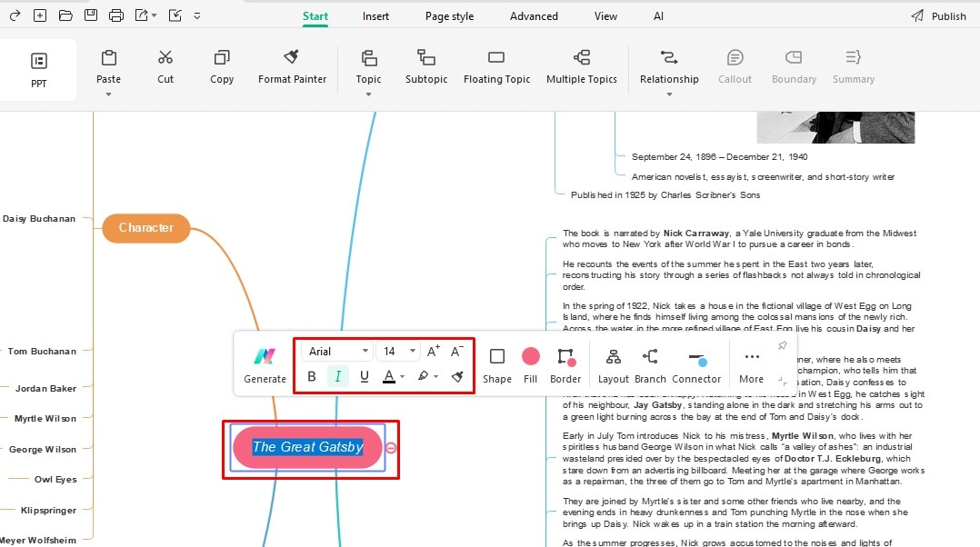This screenshot has height=547, width=980.
Task: Expand the Relationship dropdown arrow
Action: coord(669,94)
